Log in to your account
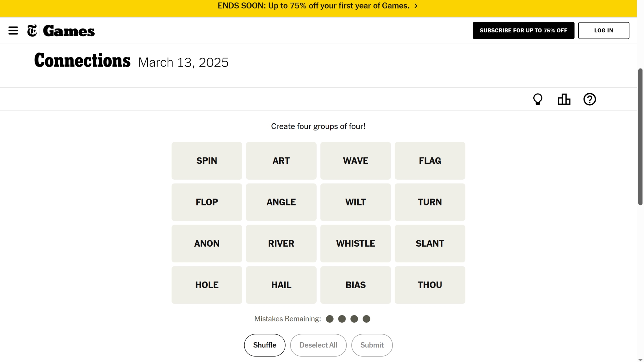Image resolution: width=644 pixels, height=362 pixels. tap(603, 30)
